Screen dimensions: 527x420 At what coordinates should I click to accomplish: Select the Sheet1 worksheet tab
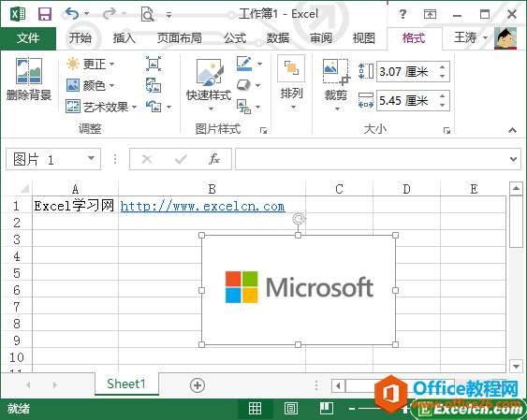(126, 384)
